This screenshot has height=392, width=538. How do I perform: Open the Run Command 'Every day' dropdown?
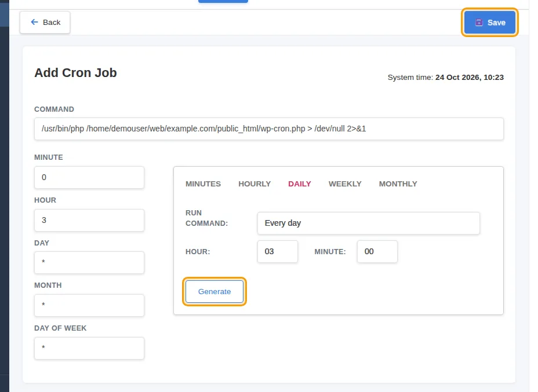369,223
